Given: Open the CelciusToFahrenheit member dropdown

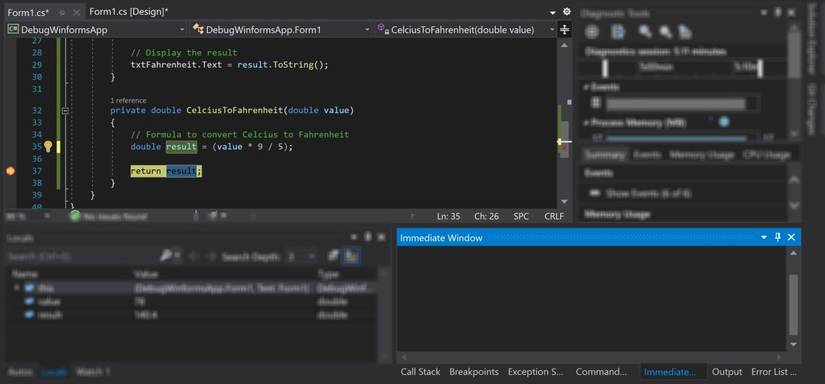Looking at the screenshot, I should (551, 30).
